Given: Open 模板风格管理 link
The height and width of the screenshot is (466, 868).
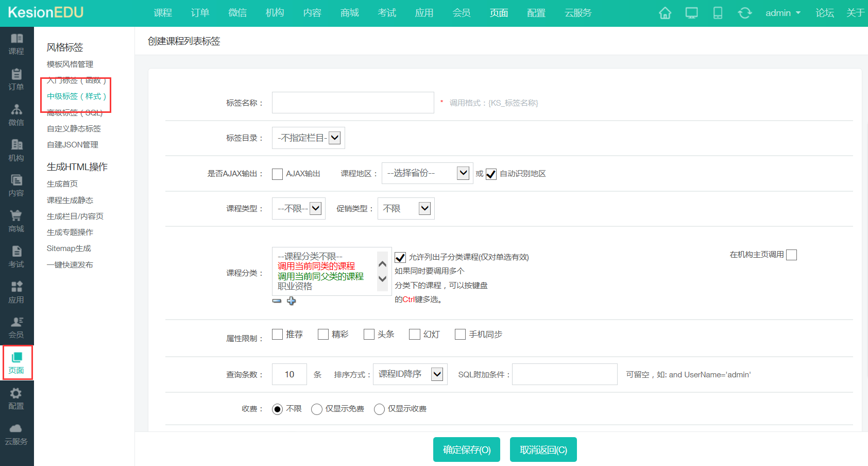Looking at the screenshot, I should pyautogui.click(x=70, y=64).
